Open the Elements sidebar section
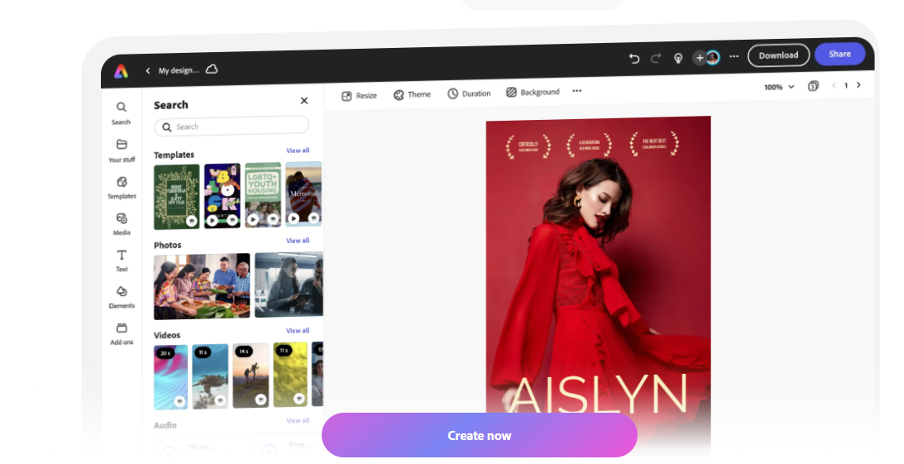This screenshot has width=904, height=464. pyautogui.click(x=122, y=297)
